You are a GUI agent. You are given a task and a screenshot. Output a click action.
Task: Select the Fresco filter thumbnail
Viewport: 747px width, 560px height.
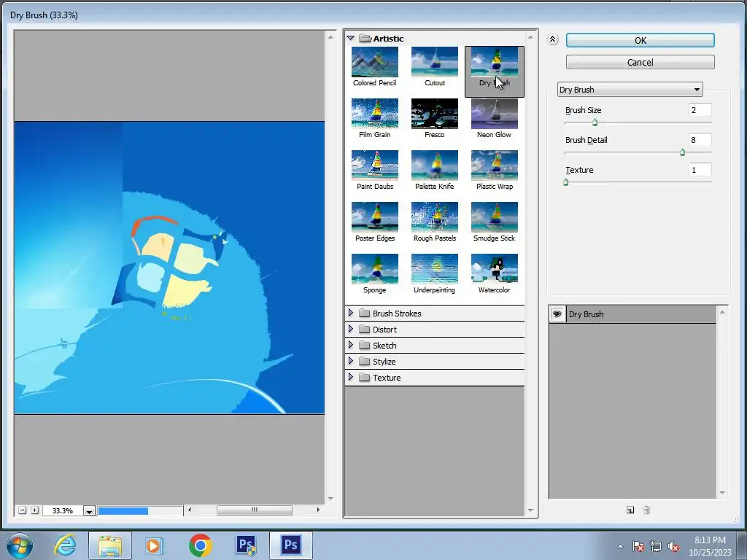pyautogui.click(x=435, y=113)
